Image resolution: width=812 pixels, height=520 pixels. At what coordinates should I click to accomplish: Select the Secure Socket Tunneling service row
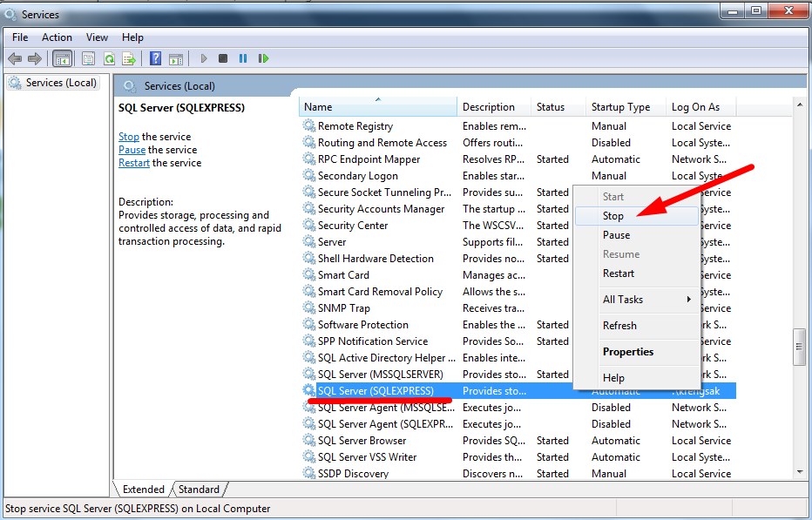(436, 192)
